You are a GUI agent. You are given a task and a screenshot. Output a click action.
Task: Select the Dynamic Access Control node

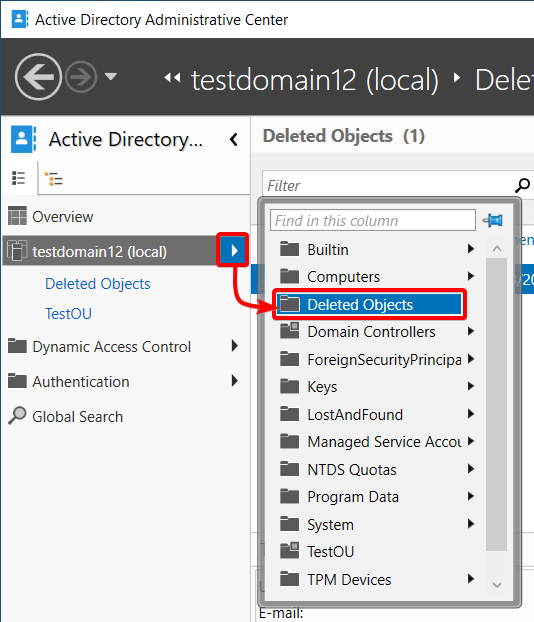pos(111,347)
